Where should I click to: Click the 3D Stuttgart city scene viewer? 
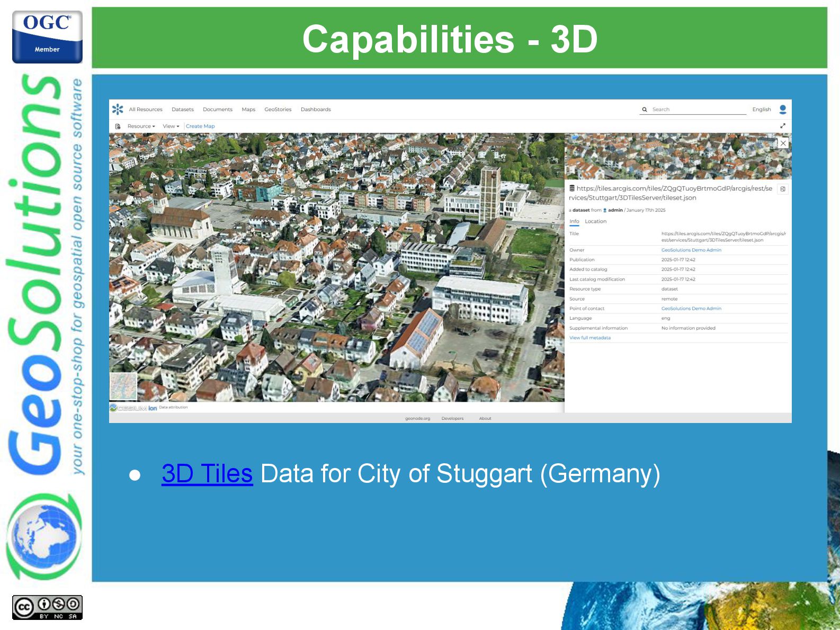[x=337, y=267]
